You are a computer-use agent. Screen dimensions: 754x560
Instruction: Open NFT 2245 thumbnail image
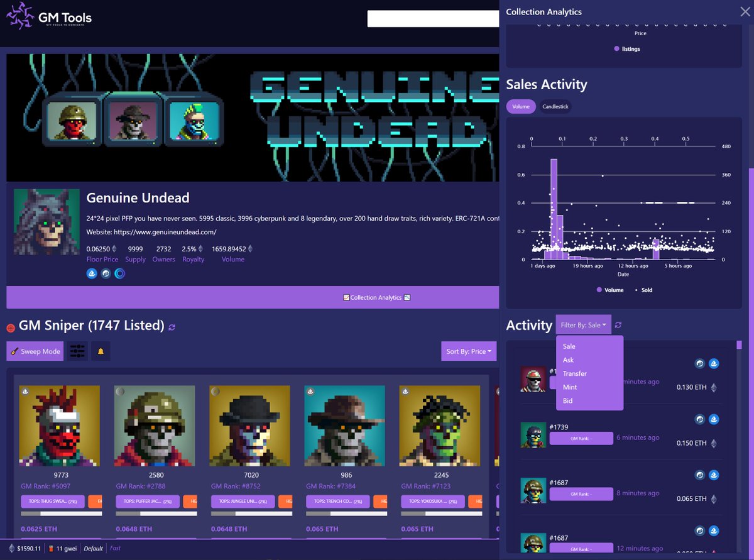coord(441,426)
